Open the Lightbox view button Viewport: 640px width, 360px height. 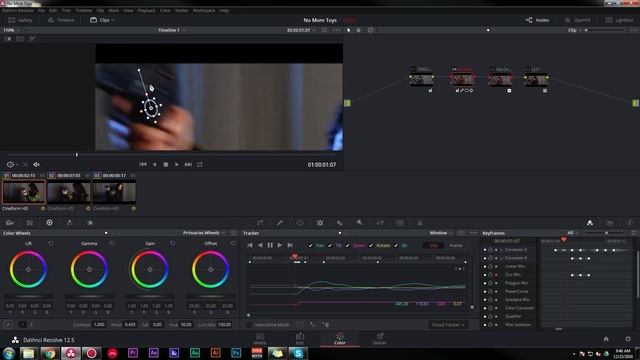tap(620, 20)
